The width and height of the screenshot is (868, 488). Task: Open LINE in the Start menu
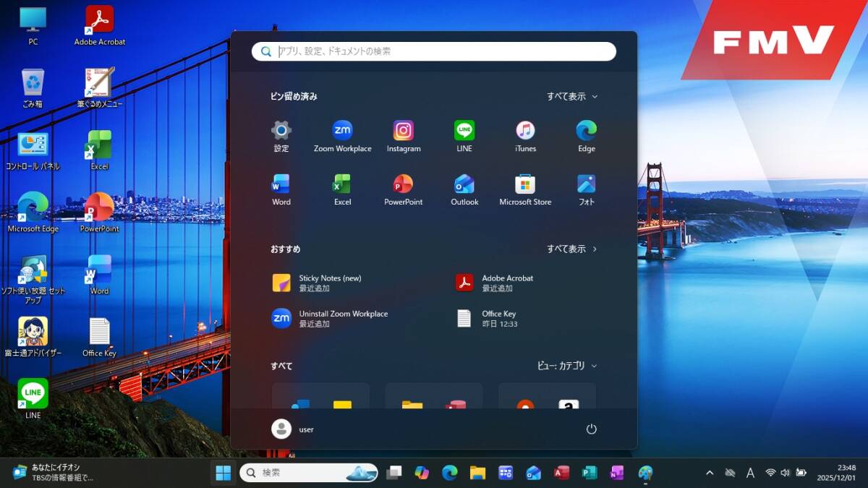point(464,137)
